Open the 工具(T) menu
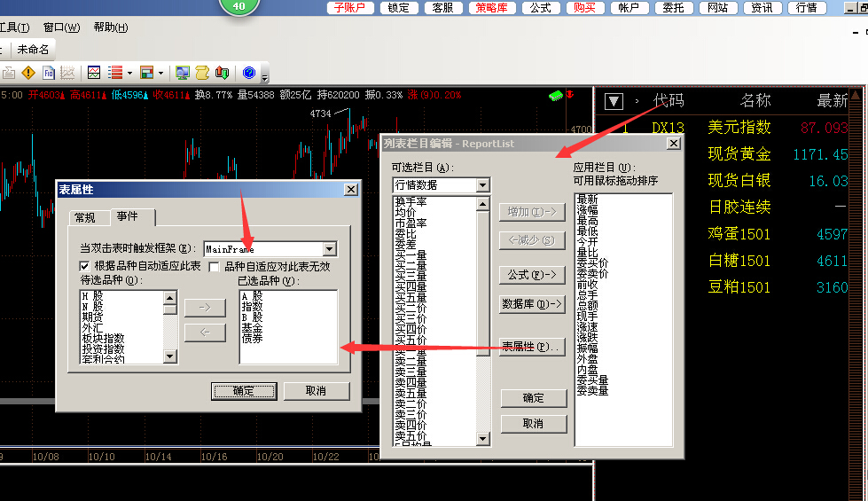This screenshot has width=868, height=501. click(14, 27)
